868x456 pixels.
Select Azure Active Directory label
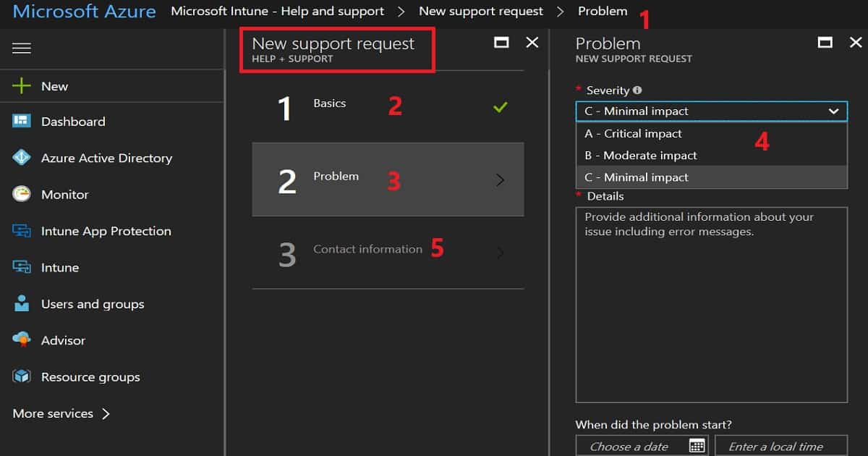(x=106, y=158)
